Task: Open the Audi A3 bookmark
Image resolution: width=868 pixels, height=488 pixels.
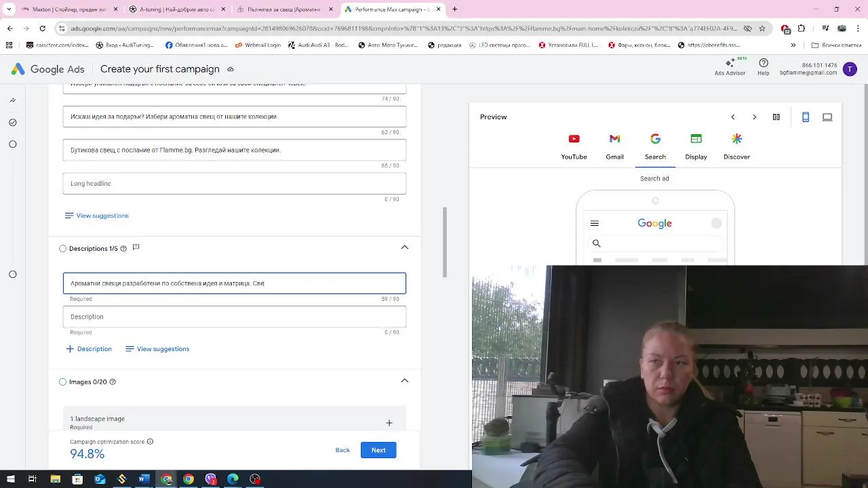Action: (x=318, y=45)
